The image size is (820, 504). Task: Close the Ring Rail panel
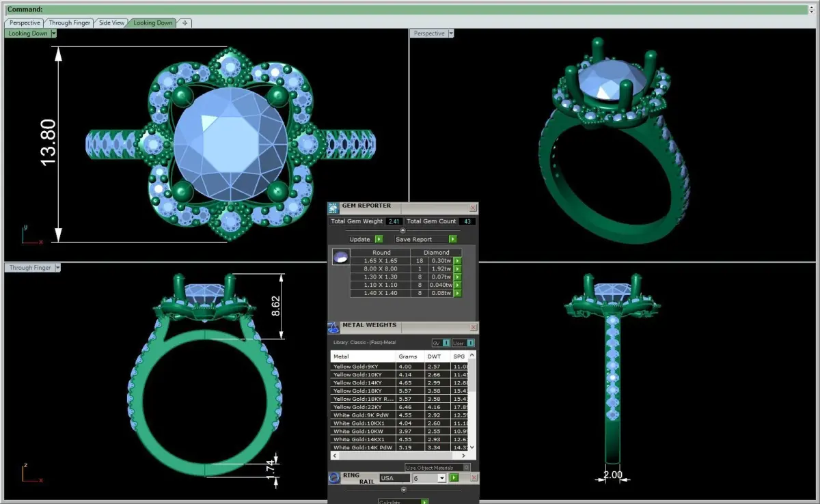(x=473, y=478)
